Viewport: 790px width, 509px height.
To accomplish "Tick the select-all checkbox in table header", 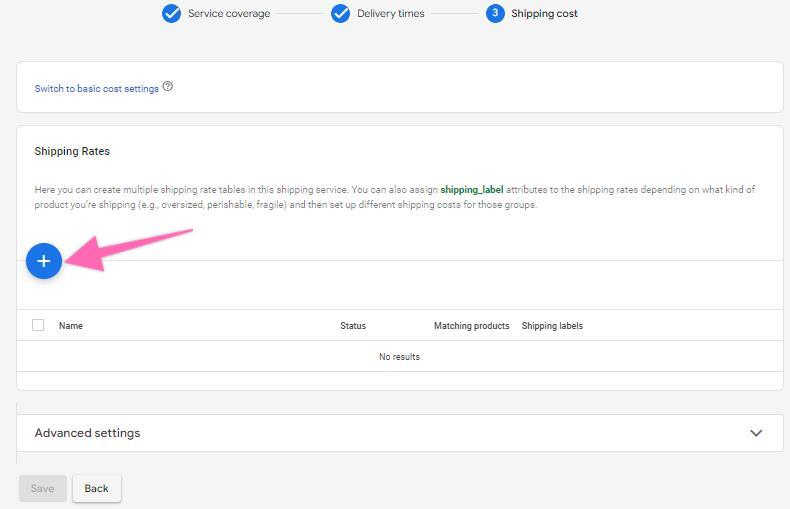I will pos(38,325).
